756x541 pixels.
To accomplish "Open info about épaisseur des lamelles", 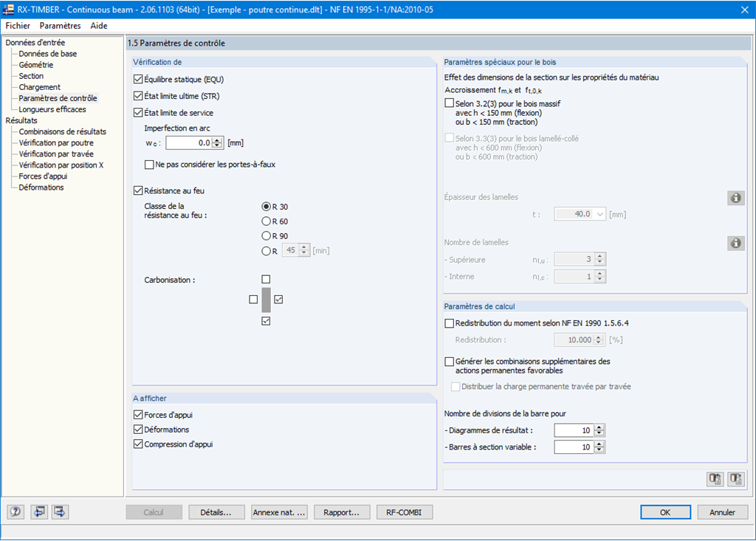I will coord(735,198).
